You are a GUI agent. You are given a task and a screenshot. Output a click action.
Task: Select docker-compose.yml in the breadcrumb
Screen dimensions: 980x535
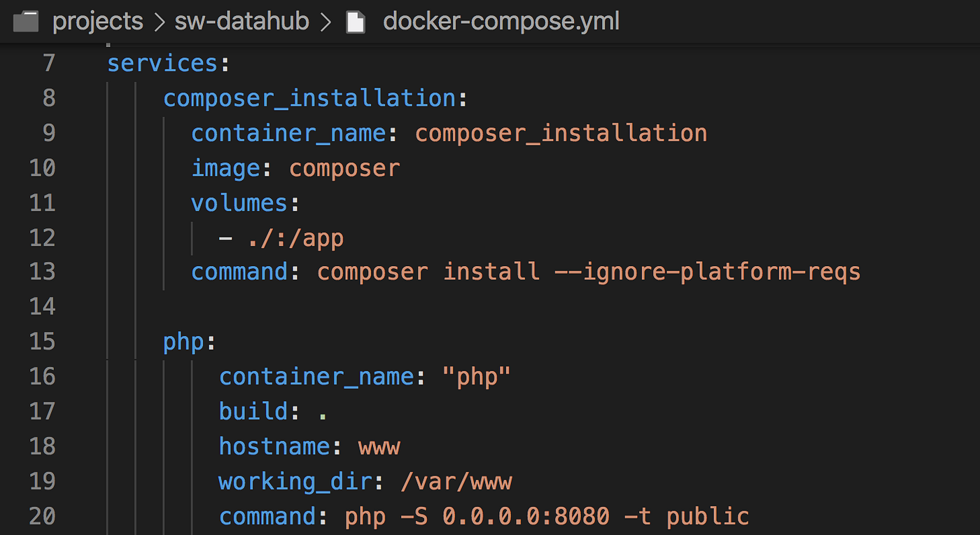pyautogui.click(x=501, y=22)
